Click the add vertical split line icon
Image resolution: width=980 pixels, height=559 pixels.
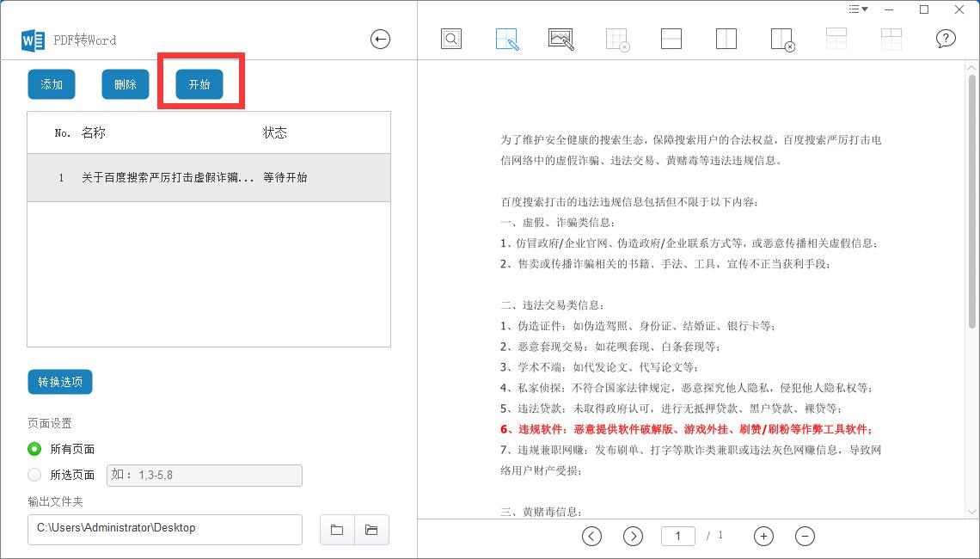[726, 39]
